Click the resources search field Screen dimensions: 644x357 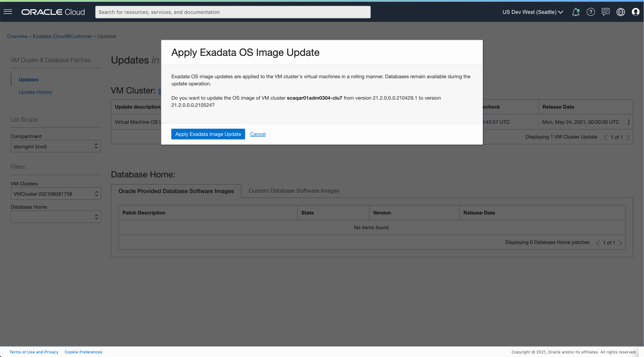pos(233,12)
